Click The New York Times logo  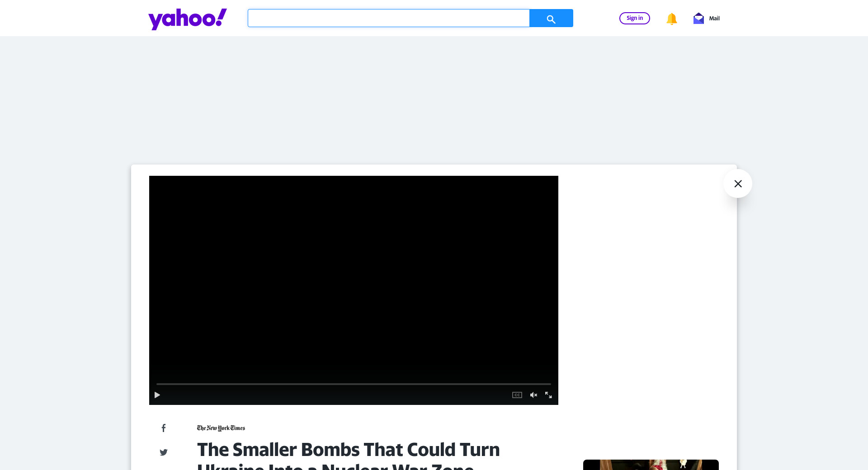[x=221, y=428]
